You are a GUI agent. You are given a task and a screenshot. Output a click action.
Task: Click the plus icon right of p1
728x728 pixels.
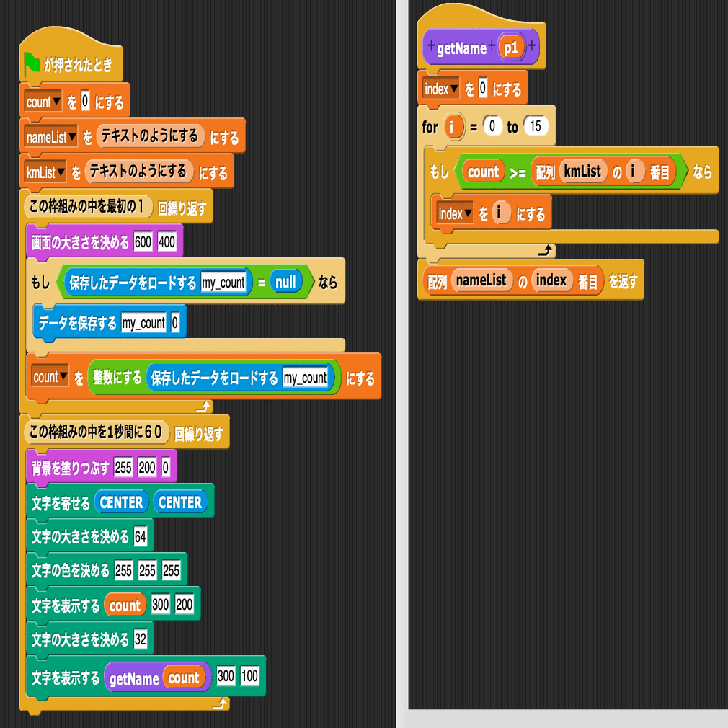531,45
